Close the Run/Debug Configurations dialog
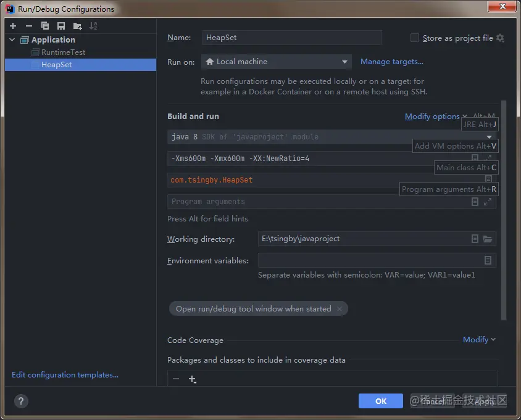This screenshot has width=521, height=420. coord(502,6)
